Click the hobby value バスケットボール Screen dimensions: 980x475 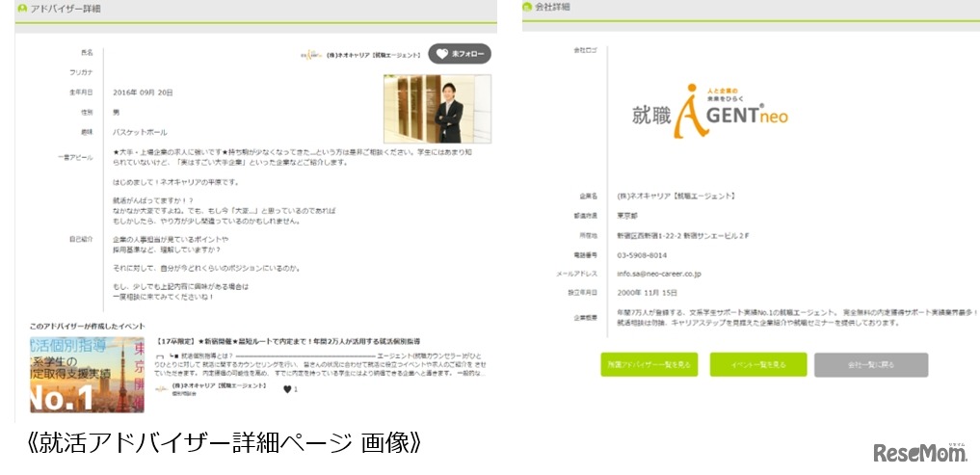(140, 132)
